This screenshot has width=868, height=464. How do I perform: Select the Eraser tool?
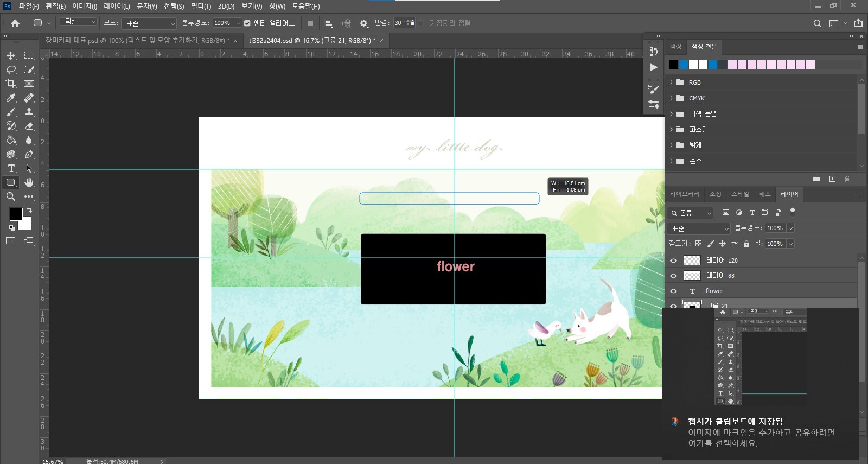[x=29, y=126]
